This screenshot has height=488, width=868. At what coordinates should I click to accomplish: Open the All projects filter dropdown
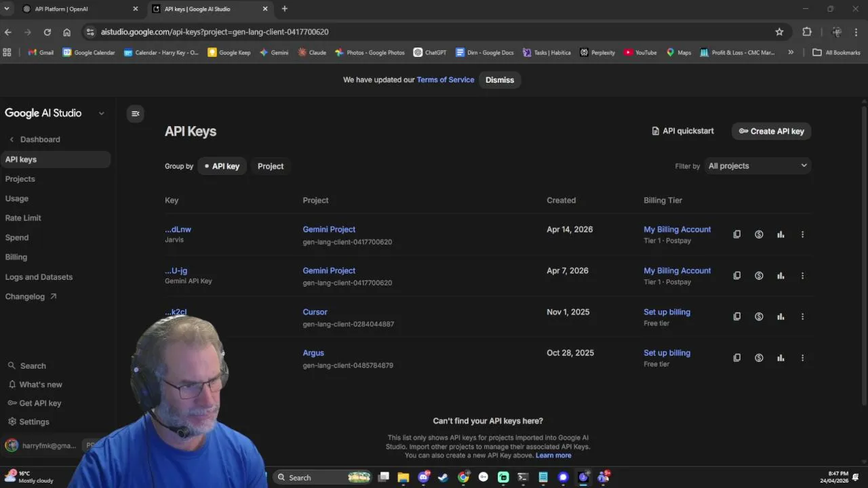point(757,165)
